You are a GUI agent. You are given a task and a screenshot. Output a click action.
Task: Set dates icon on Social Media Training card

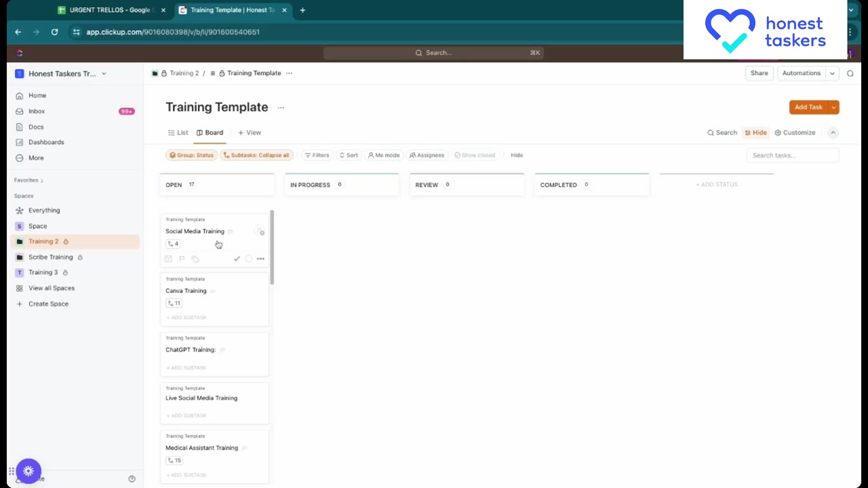click(x=168, y=259)
